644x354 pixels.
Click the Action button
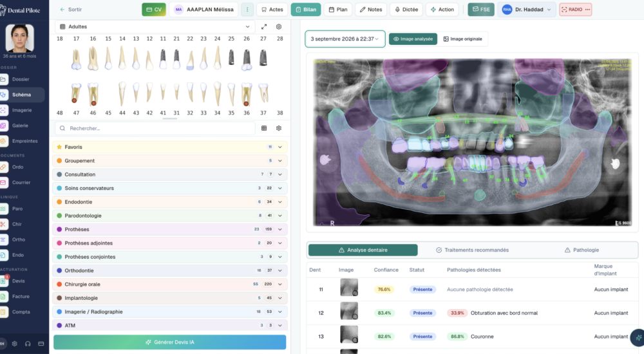442,10
